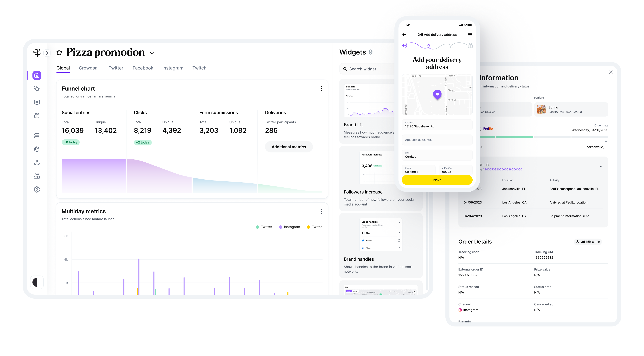Click the 3D cube sidebar icon
644x356 pixels.
click(37, 149)
